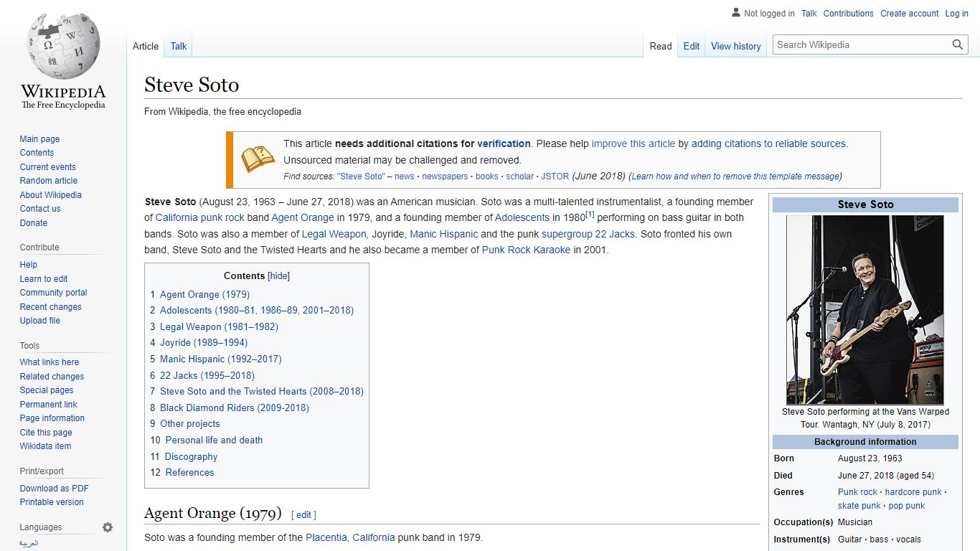
Task: Click citation footnote [1]
Action: pos(590,215)
